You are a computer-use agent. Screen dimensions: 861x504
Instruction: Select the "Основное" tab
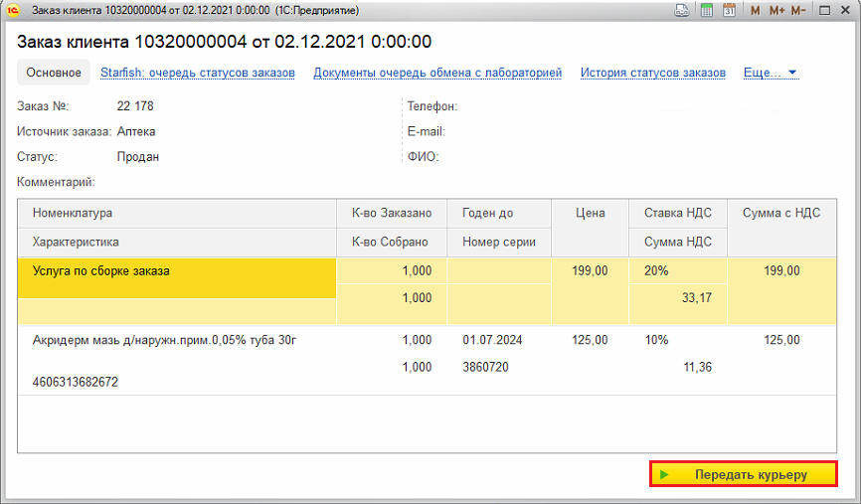[54, 73]
